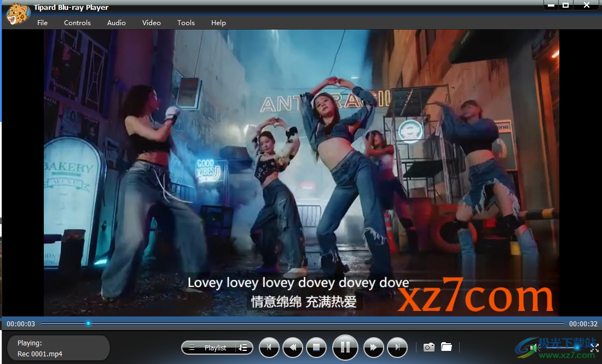Click the playlist list icon on left
The height and width of the screenshot is (364, 602).
(191, 348)
